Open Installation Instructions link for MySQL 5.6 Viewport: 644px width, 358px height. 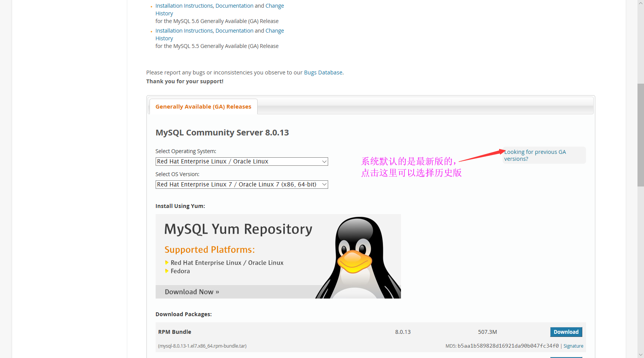pyautogui.click(x=184, y=6)
